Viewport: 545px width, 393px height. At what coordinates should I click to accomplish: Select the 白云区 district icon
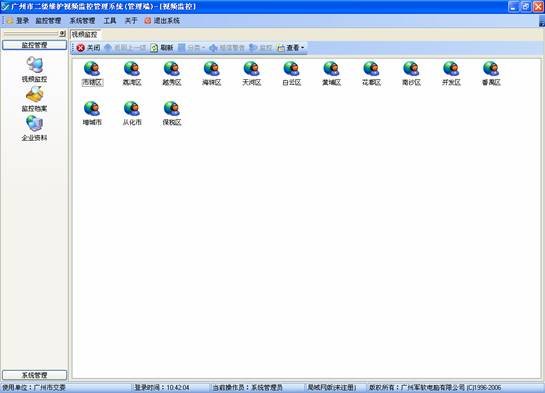pos(291,73)
